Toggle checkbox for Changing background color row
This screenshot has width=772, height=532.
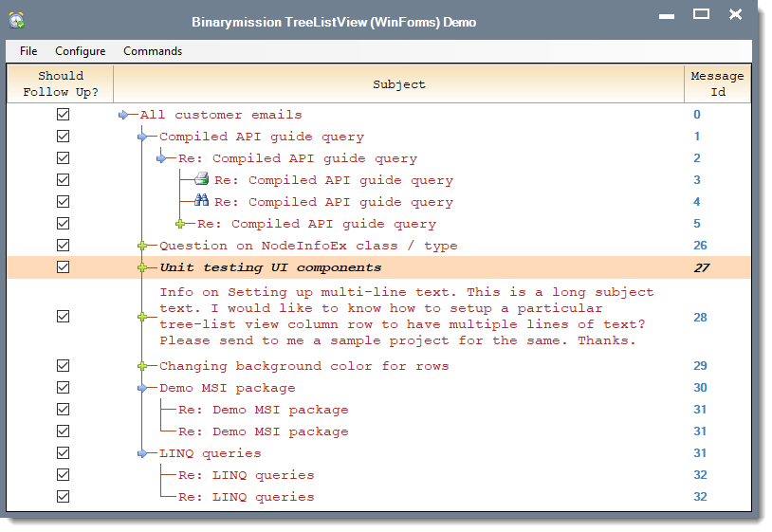click(63, 366)
